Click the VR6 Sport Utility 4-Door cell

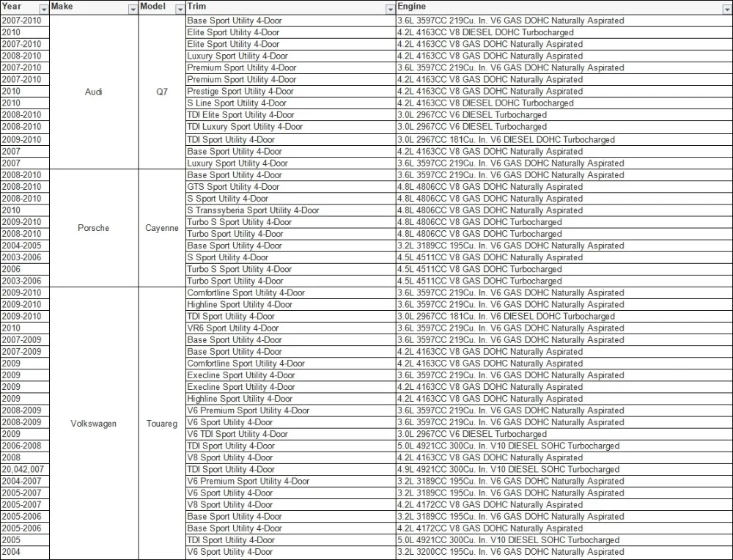click(290, 328)
